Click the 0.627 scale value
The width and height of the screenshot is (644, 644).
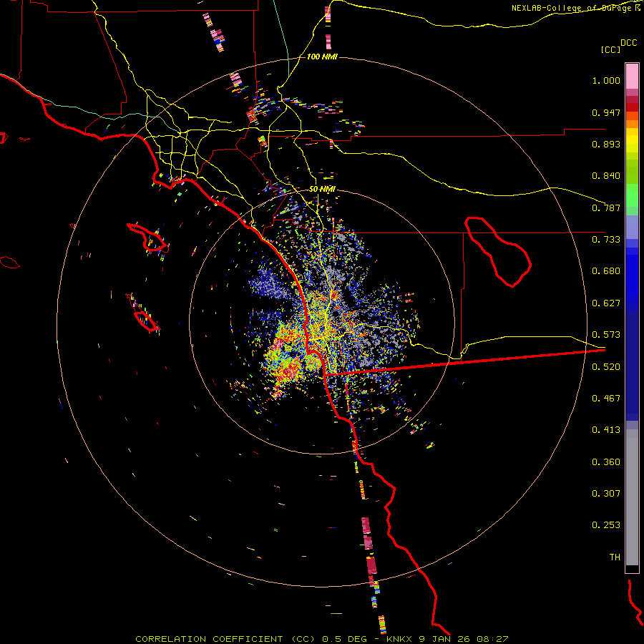[606, 303]
